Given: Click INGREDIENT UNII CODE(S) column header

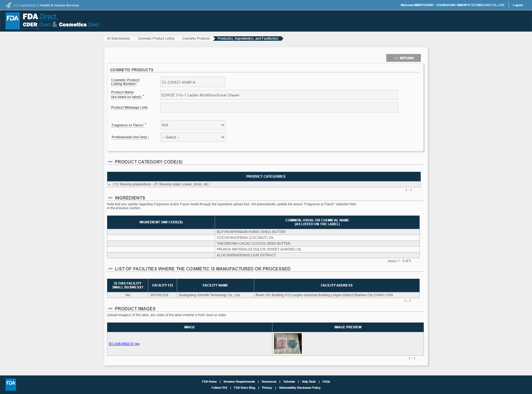Looking at the screenshot, I should coord(161,222).
